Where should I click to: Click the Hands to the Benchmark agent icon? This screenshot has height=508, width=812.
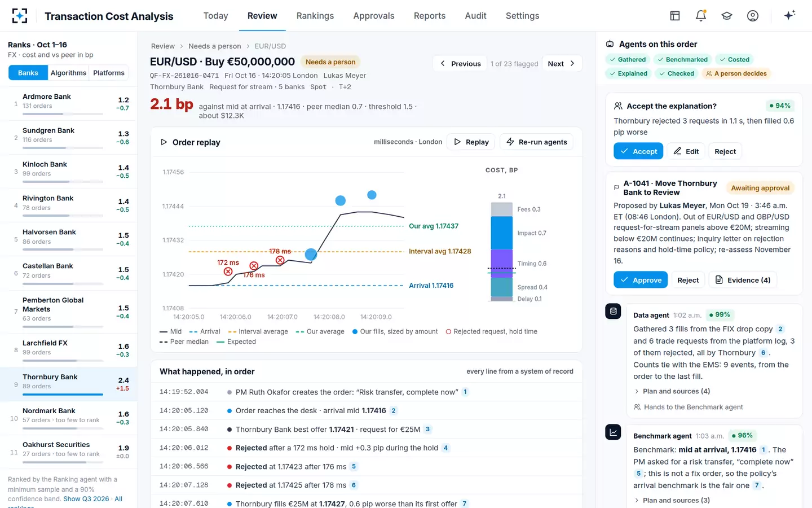[637, 407]
